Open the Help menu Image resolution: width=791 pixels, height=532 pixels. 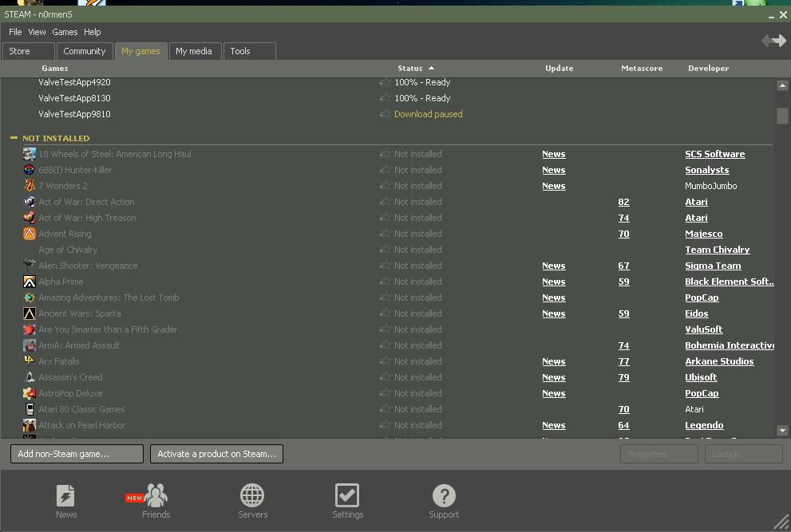(93, 32)
